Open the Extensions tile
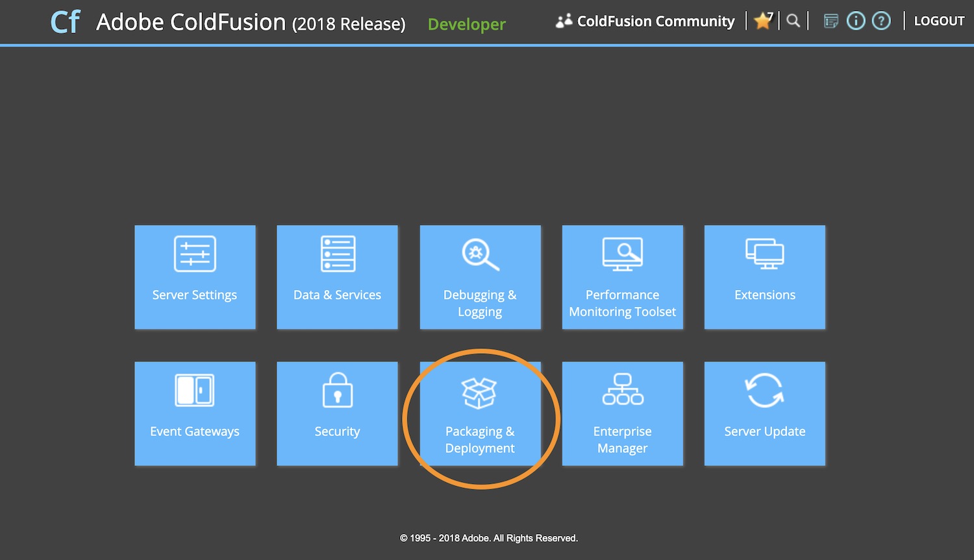Viewport: 974px width, 560px height. pyautogui.click(x=765, y=277)
